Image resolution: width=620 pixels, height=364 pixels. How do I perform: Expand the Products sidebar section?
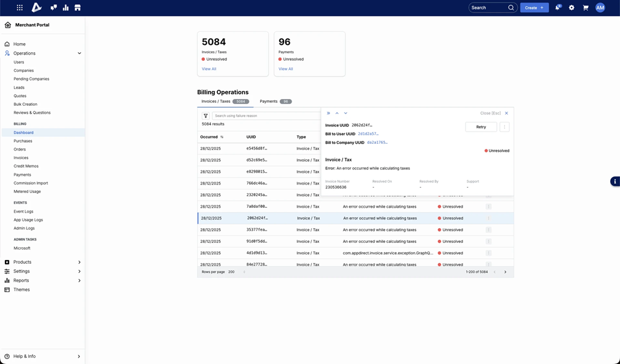79,262
